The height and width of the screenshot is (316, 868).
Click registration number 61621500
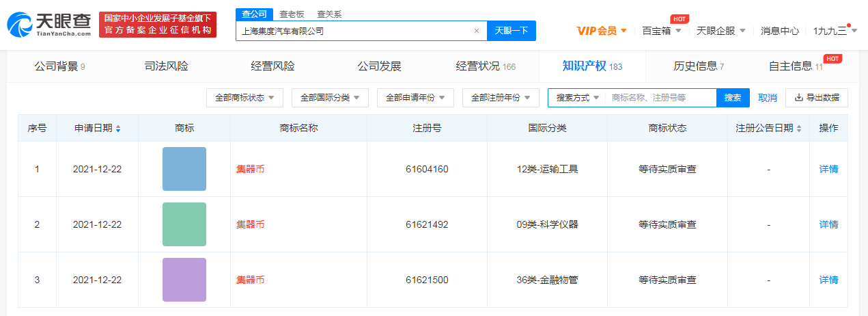pos(427,280)
